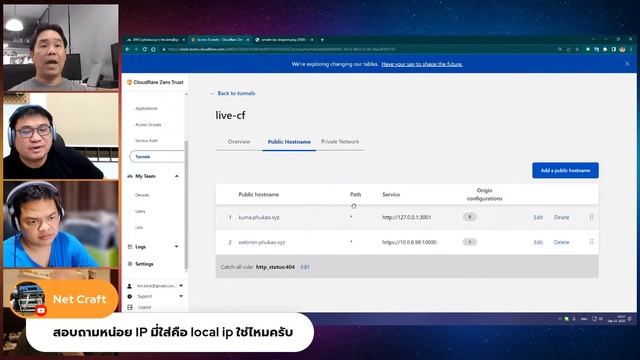The image size is (640, 360).
Task: Open the browser profile avatar
Action: [x=622, y=49]
